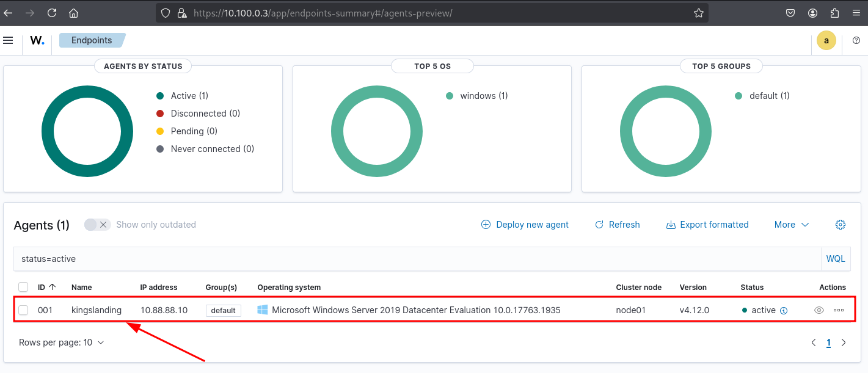Screen dimensions: 868x373
Task: Click the Wazuh W. logo
Action: [37, 40]
